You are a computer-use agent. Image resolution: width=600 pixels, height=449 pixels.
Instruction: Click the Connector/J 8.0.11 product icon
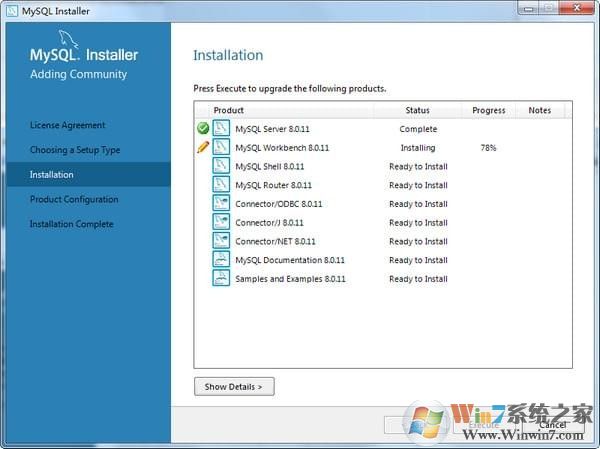(221, 223)
